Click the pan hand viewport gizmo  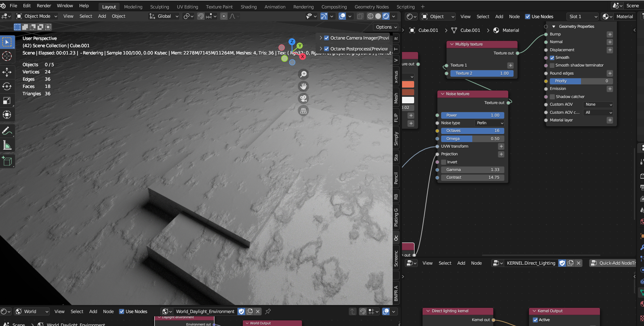tap(303, 86)
